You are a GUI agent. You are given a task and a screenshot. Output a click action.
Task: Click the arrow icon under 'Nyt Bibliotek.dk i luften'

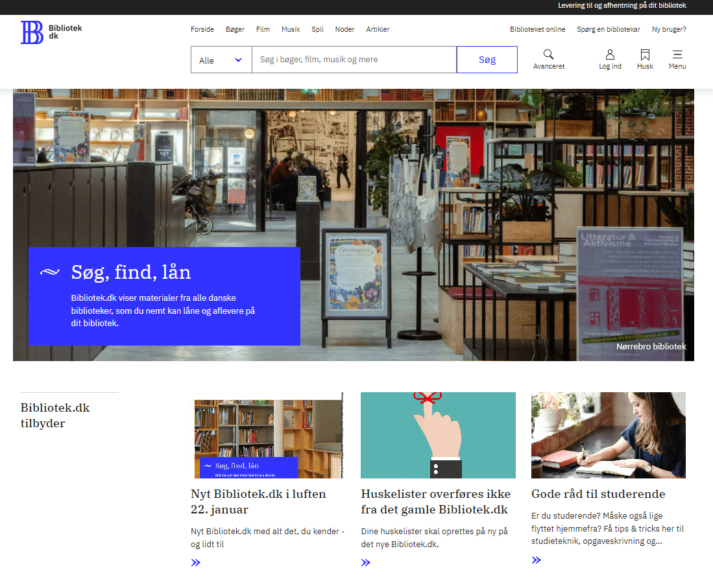pos(195,562)
